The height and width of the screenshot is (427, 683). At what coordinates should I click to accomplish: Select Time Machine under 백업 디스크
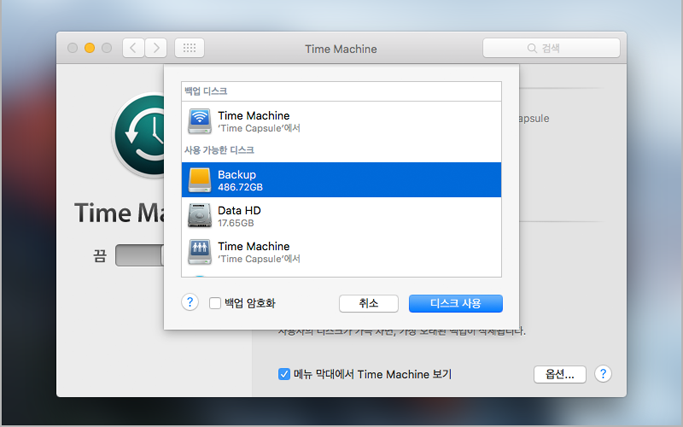342,121
